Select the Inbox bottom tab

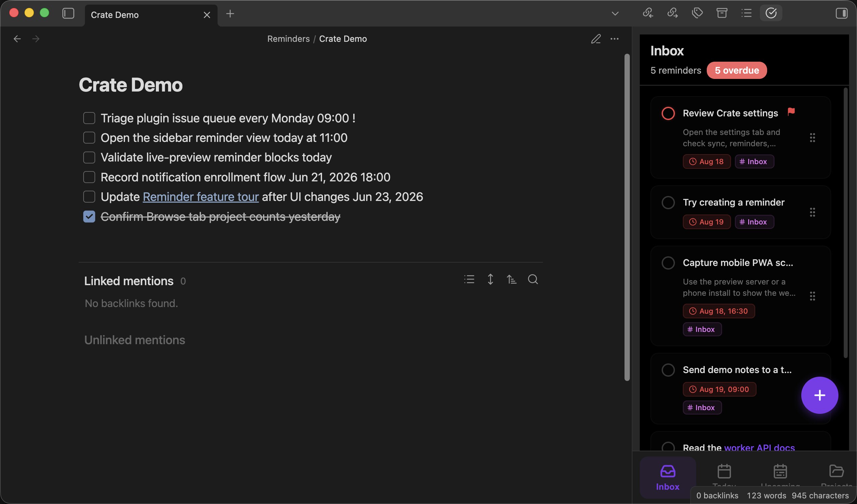668,477
